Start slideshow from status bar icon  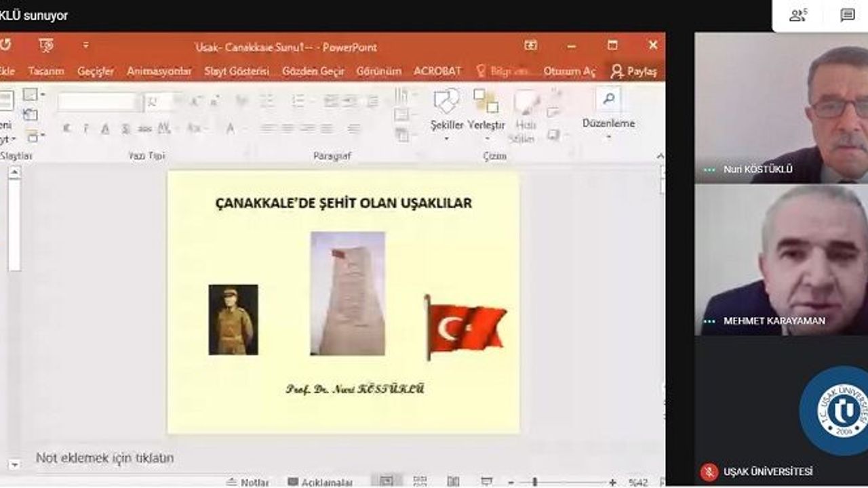click(486, 481)
